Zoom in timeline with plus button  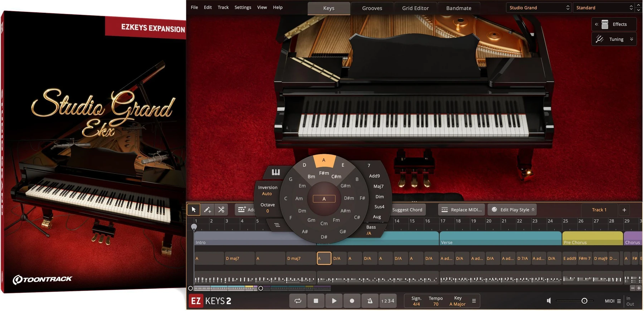(x=639, y=288)
